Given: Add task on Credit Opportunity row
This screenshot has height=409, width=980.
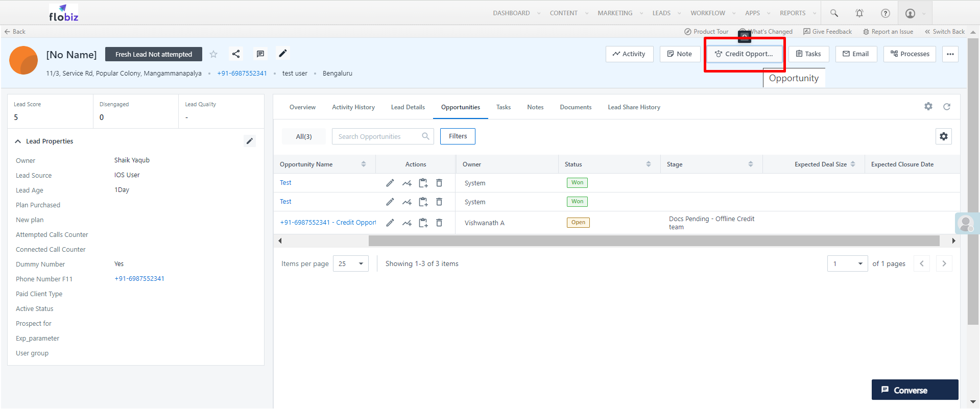Looking at the screenshot, I should pyautogui.click(x=423, y=223).
